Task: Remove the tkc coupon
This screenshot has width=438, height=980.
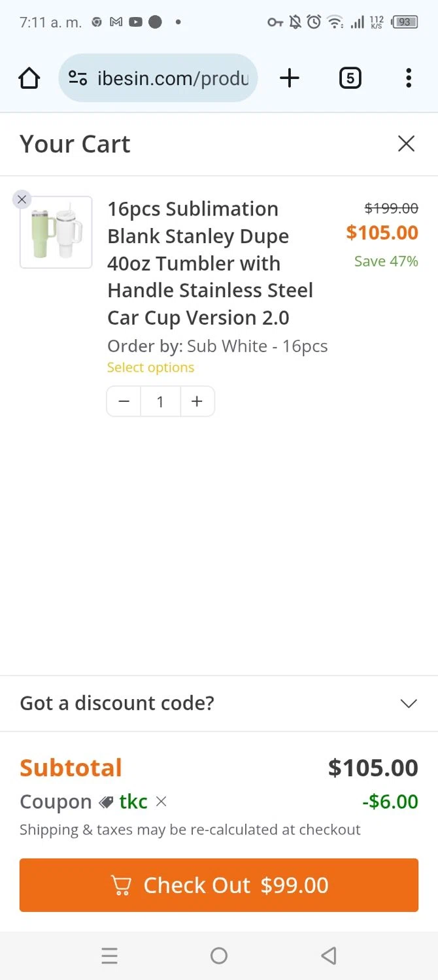Action: (161, 802)
